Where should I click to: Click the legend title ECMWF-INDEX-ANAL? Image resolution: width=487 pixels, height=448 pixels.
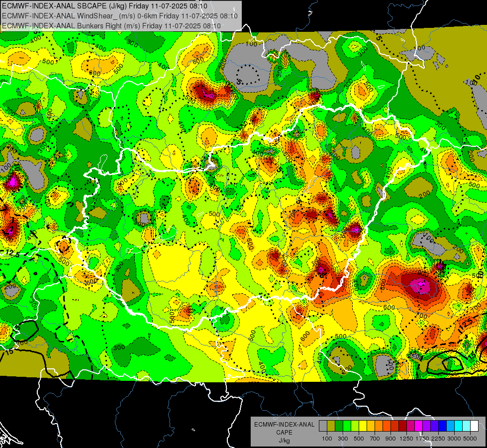[284, 425]
